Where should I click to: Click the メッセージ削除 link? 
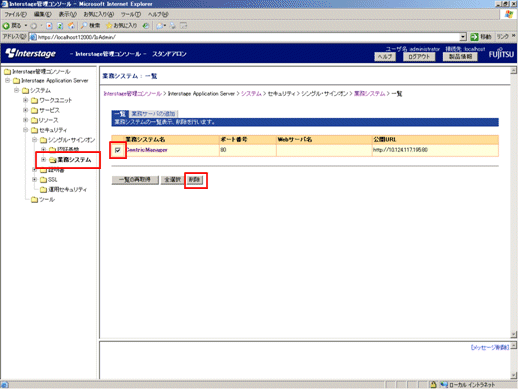pyautogui.click(x=490, y=347)
